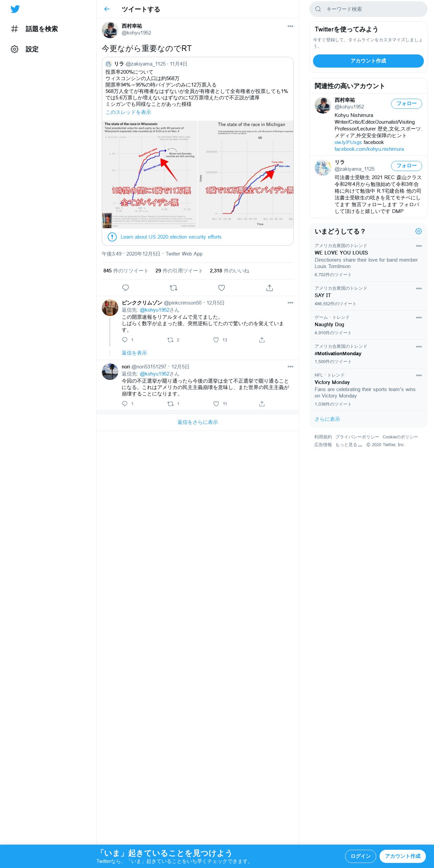Click the election info exclamation icon

tap(112, 237)
